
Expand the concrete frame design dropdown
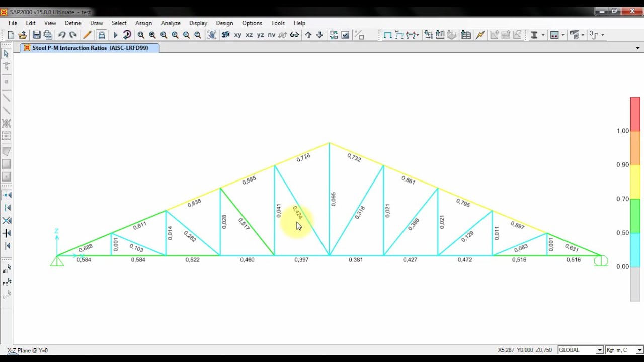click(x=563, y=35)
